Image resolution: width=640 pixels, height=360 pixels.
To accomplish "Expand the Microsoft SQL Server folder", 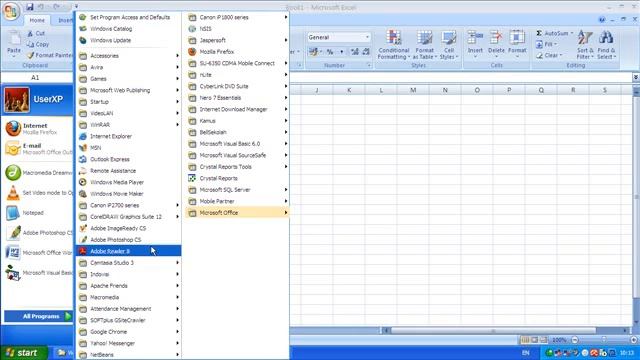I will click(237, 190).
